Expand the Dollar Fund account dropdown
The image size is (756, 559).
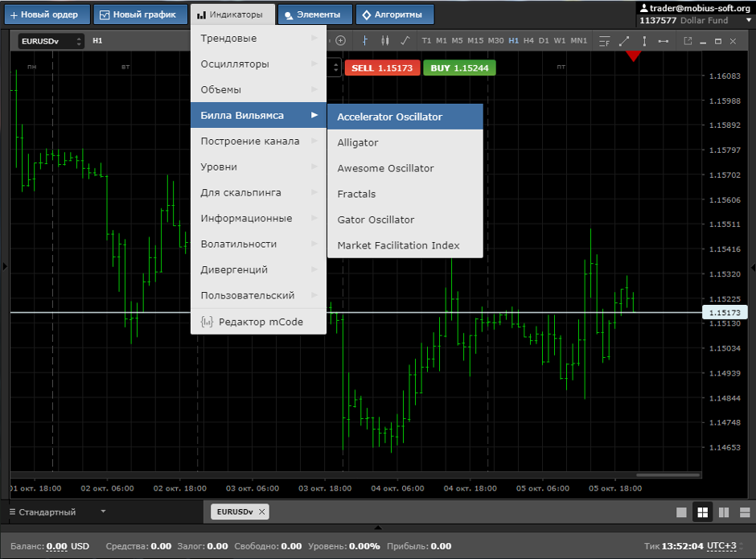pyautogui.click(x=748, y=20)
